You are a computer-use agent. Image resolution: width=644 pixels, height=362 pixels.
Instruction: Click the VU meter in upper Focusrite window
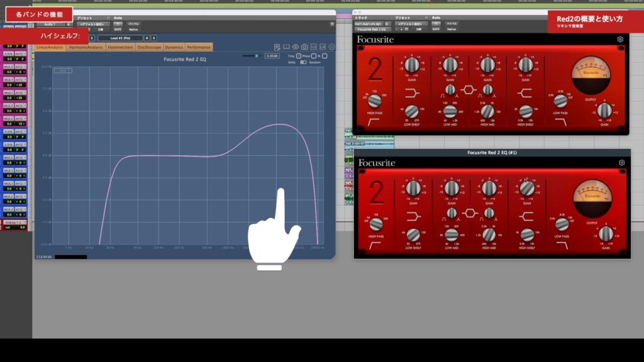[x=591, y=75]
